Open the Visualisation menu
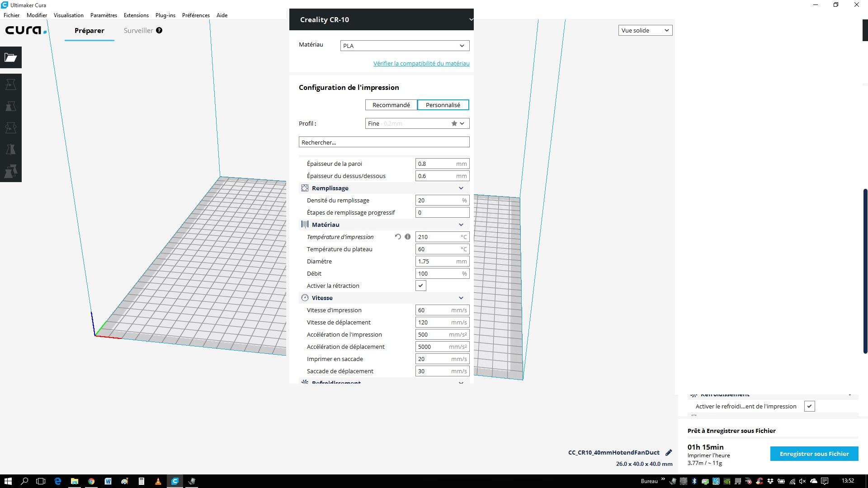The height and width of the screenshot is (488, 868). 68,15
